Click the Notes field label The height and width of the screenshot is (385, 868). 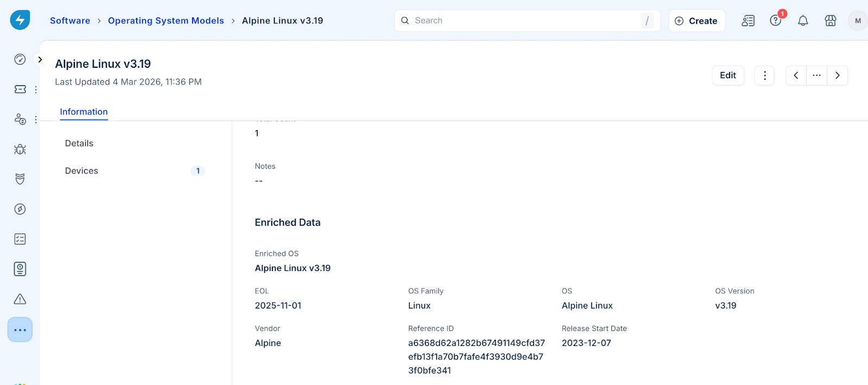click(x=265, y=166)
